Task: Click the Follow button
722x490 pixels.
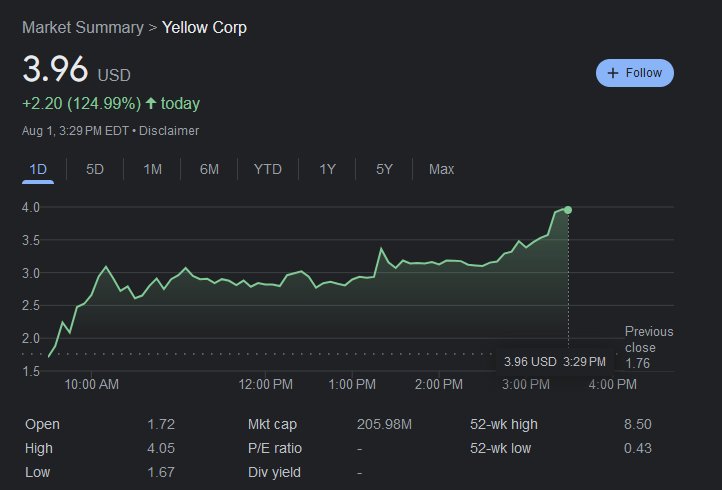Action: point(635,73)
